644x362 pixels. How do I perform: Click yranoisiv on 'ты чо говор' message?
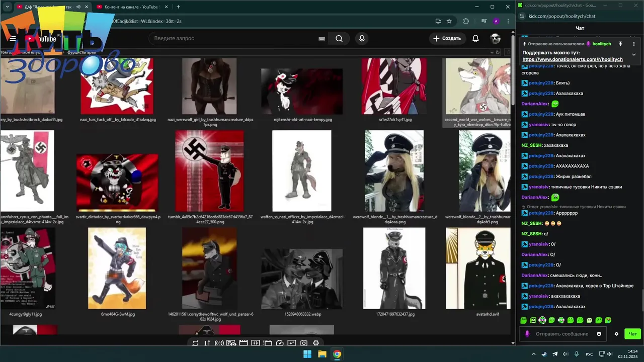point(539,125)
